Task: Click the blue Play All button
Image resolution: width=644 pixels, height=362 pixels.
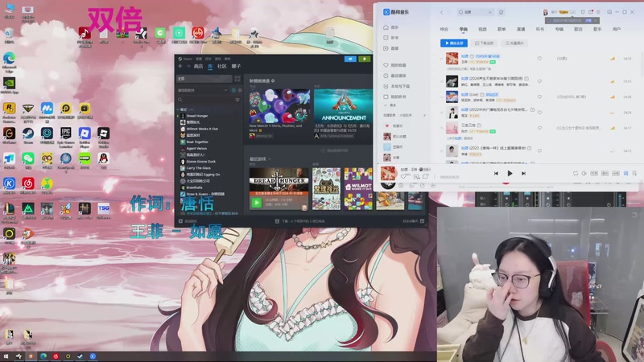Action: 454,43
